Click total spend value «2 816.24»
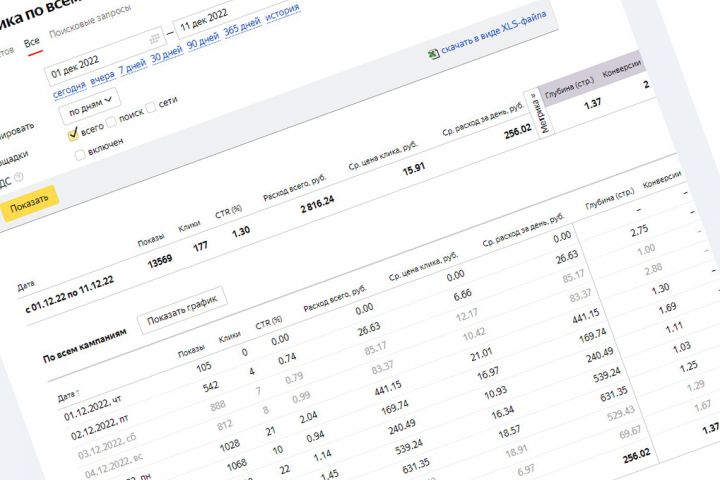Image resolution: width=720 pixels, height=480 pixels. click(x=317, y=205)
